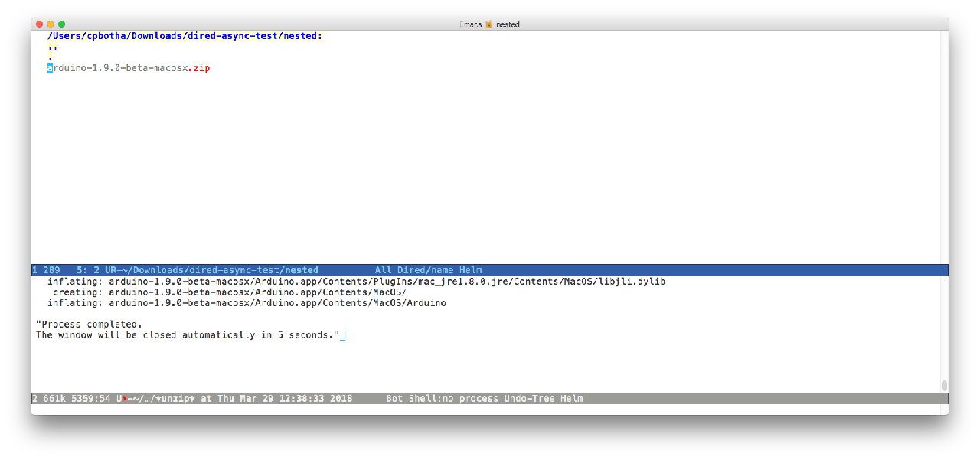Click the red modified marker in the unzip mode line
The width and height of the screenshot is (980, 460).
(124, 399)
